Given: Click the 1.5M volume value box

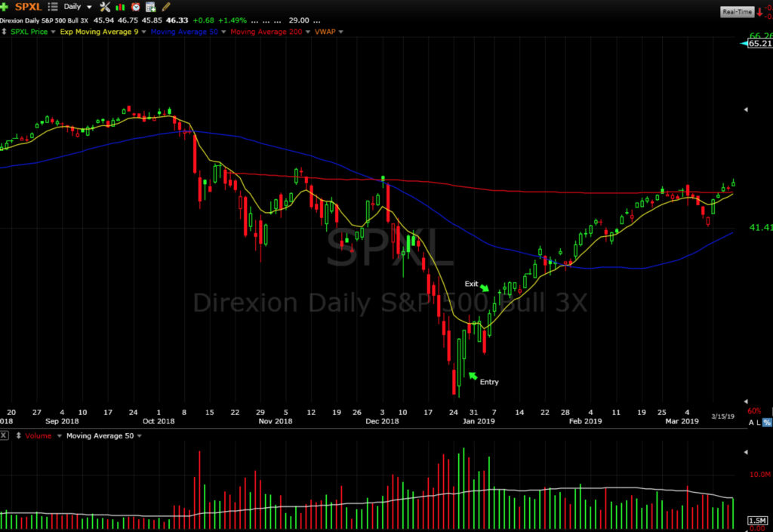Looking at the screenshot, I should [x=758, y=521].
